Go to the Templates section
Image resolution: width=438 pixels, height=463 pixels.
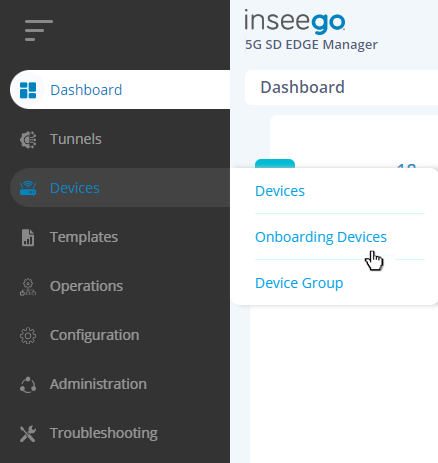(x=120, y=237)
